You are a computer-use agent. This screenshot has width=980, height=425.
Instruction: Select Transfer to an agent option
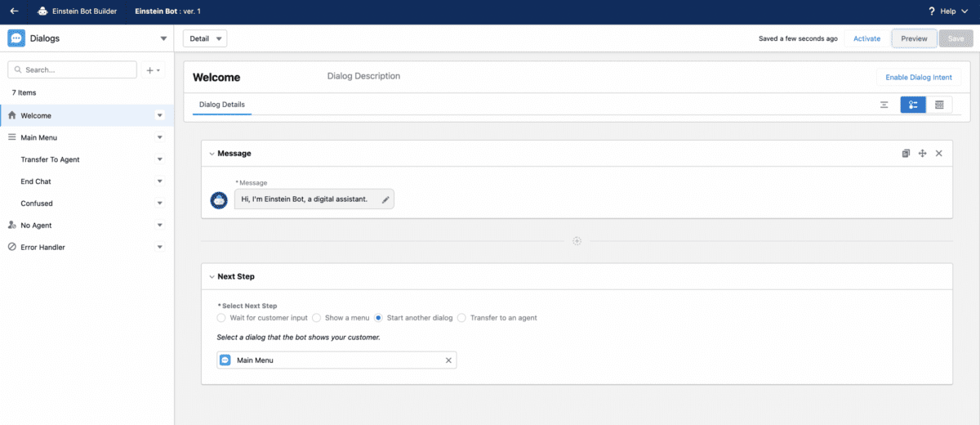point(461,317)
